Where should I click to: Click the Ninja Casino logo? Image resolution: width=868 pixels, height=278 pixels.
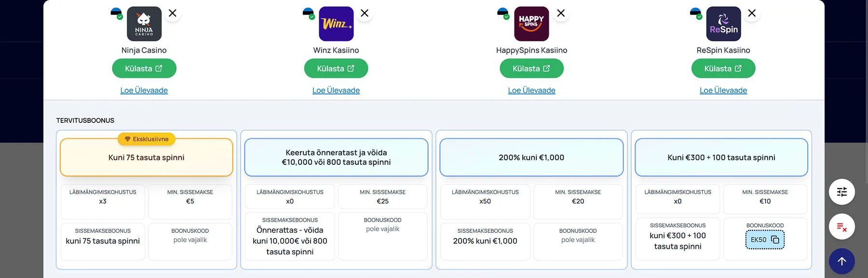coord(144,24)
